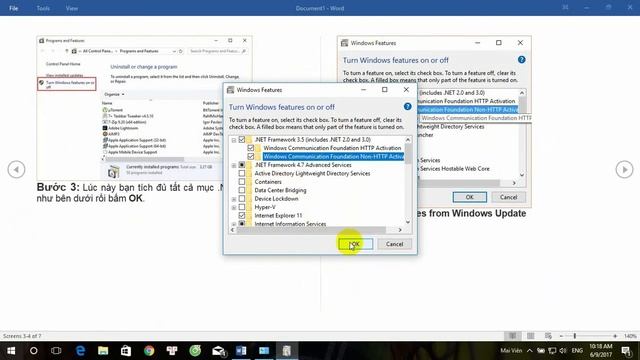Check Active Directory Lightweight Directory Services
The height and width of the screenshot is (360, 640).
click(242, 173)
